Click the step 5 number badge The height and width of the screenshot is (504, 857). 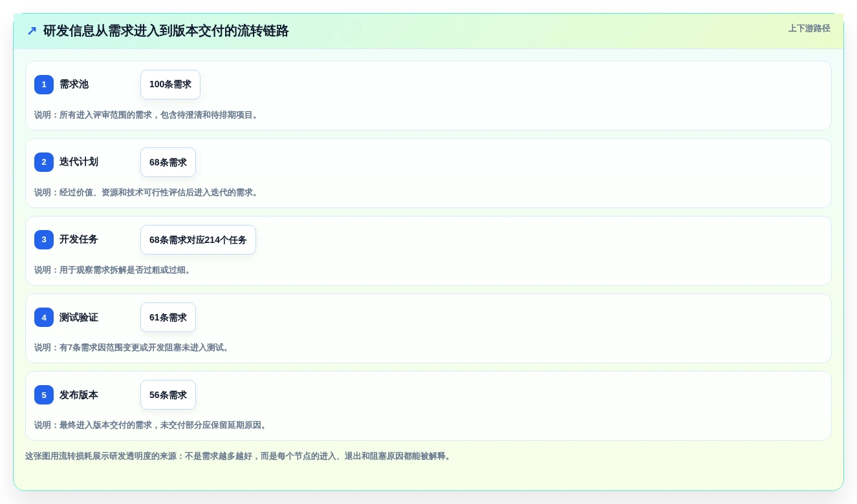[44, 395]
